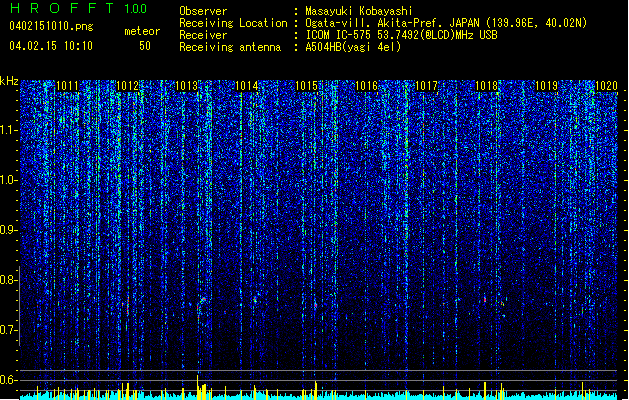Click the 1014 time marker
Viewport: 629px width, 400px height.
coord(246,86)
